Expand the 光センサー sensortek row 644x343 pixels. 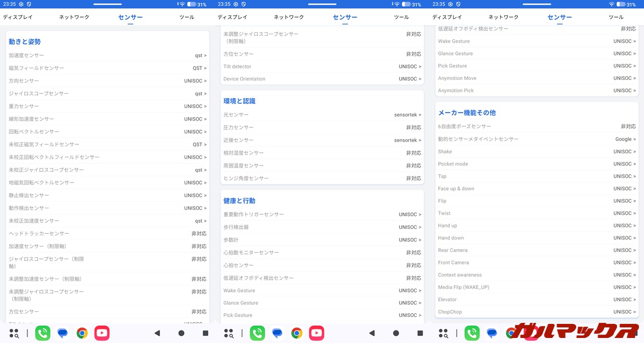[323, 115]
